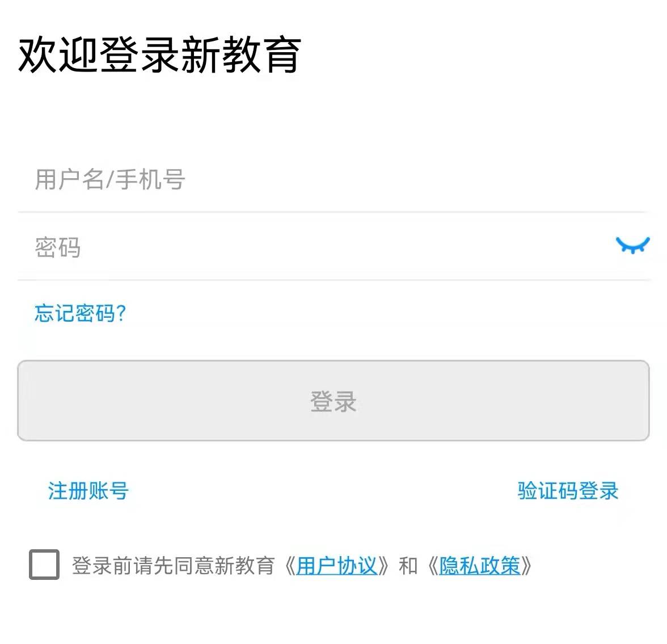Screen dimensions: 667x644
Task: Toggle password visibility eye icon
Action: click(x=632, y=246)
